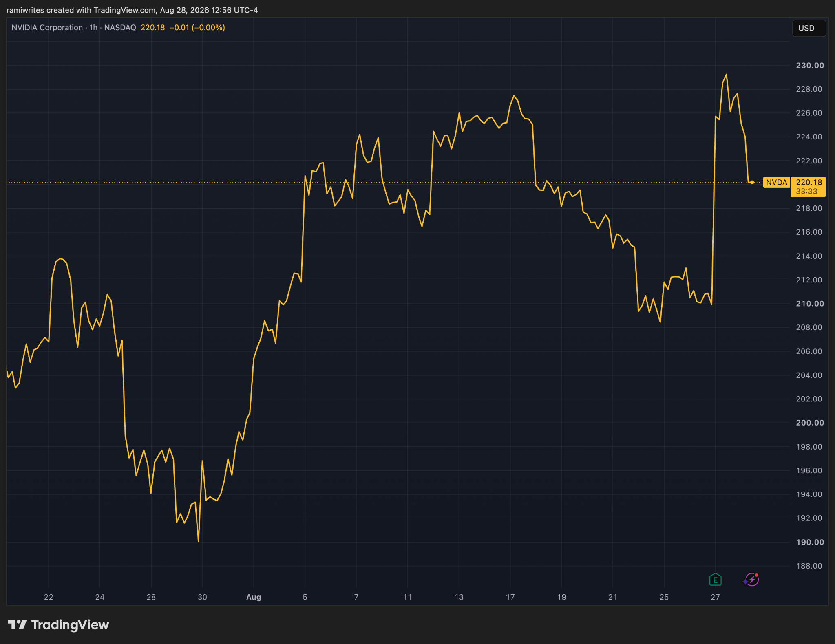Click date 21 on the time axis
Viewport: 835px width, 644px height.
613,597
